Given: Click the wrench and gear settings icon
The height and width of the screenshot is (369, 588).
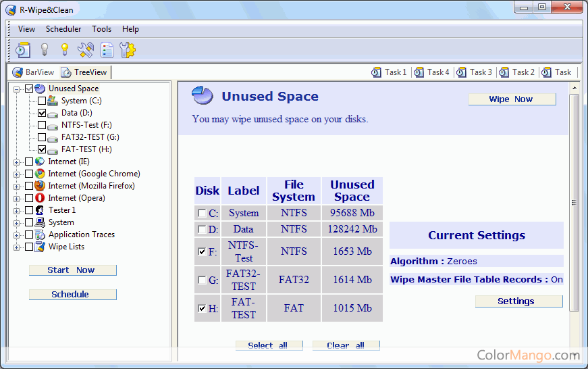Looking at the screenshot, I should 127,50.
